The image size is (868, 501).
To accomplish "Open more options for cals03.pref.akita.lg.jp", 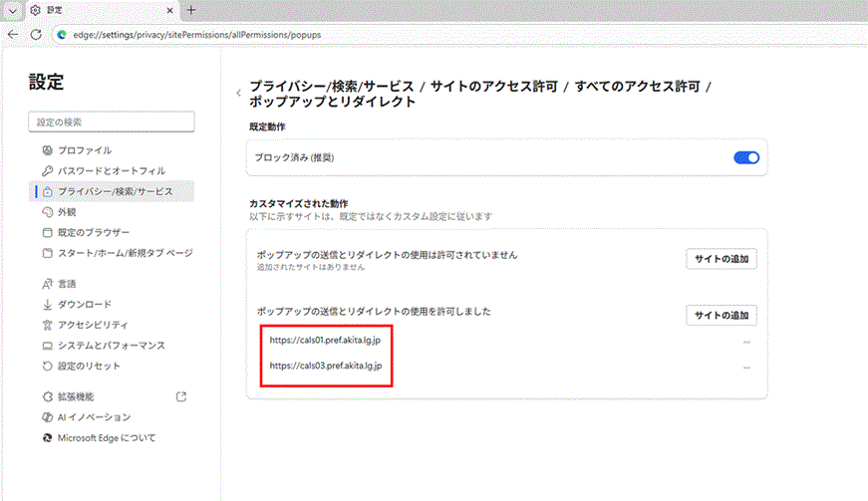I will [745, 368].
